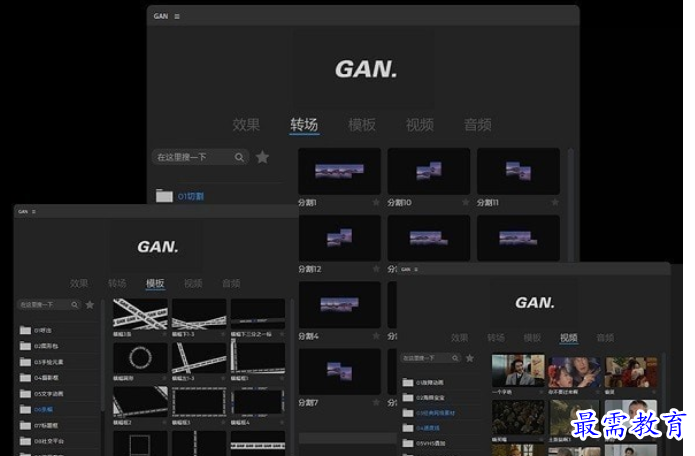Open the 03 folder icon in 视频 window
Screen dimensions: 695x456
(x=408, y=413)
